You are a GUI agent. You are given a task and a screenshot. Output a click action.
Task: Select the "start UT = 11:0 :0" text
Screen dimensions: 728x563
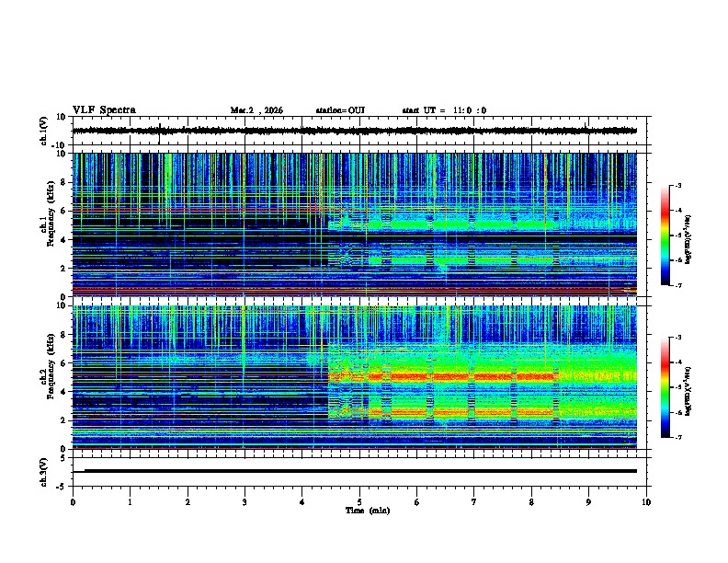point(444,110)
